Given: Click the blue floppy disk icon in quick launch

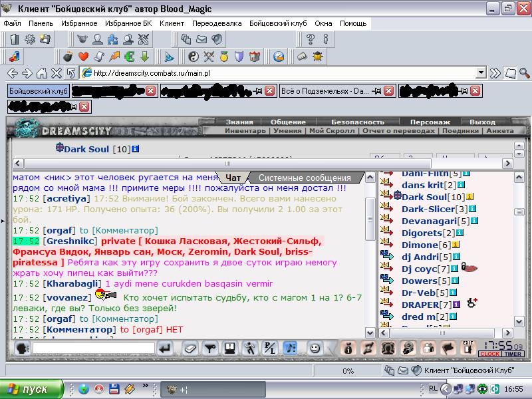Looking at the screenshot, I should point(114,389).
